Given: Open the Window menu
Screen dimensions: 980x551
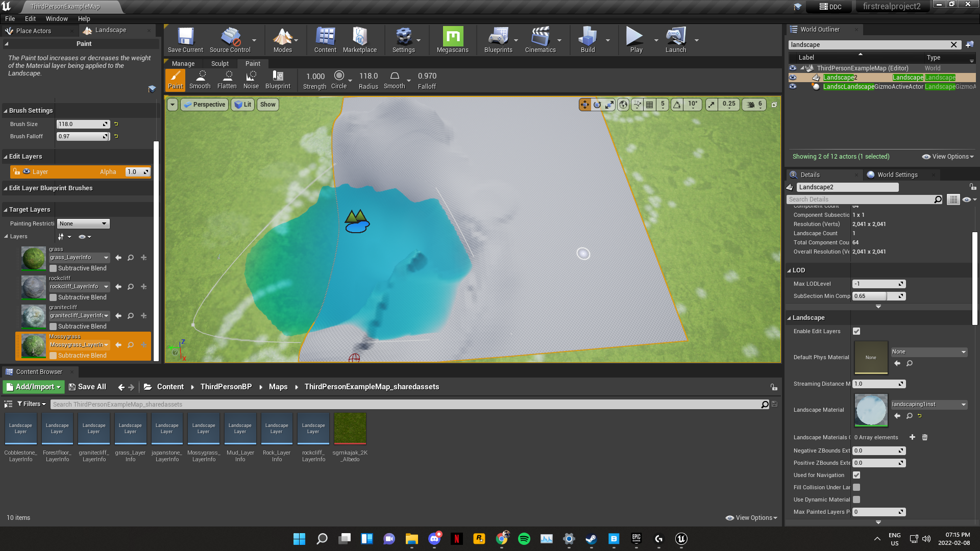Looking at the screenshot, I should click(x=57, y=19).
